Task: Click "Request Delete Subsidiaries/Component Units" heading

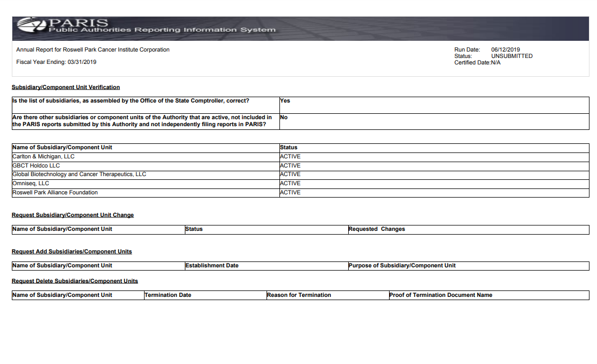Action: [x=75, y=281]
